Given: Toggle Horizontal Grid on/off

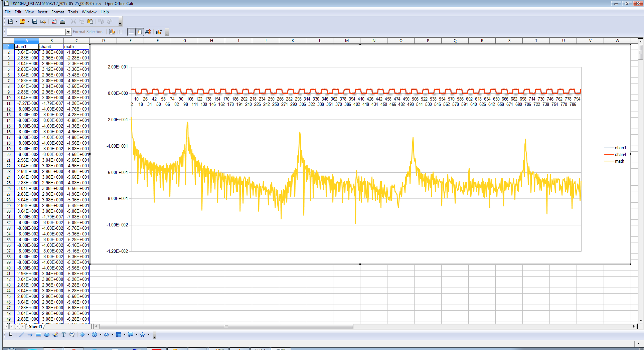Looking at the screenshot, I should tap(131, 32).
